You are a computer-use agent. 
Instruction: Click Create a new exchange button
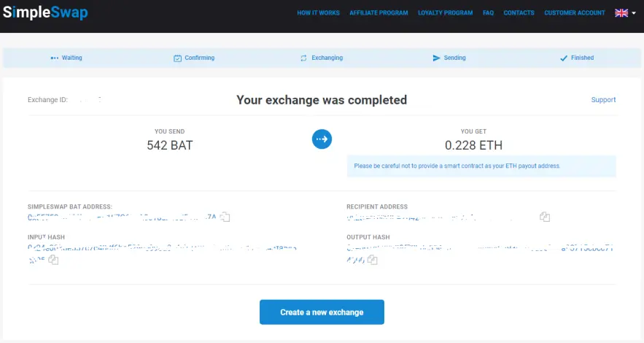pyautogui.click(x=322, y=312)
